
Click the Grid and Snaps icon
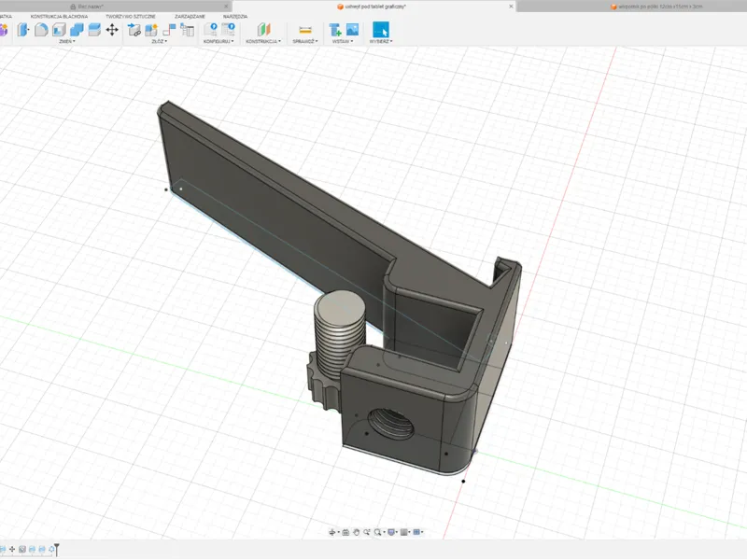coord(404,532)
